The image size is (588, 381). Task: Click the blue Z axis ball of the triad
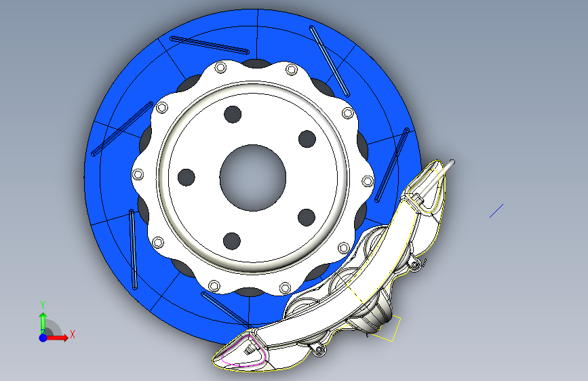43,338
